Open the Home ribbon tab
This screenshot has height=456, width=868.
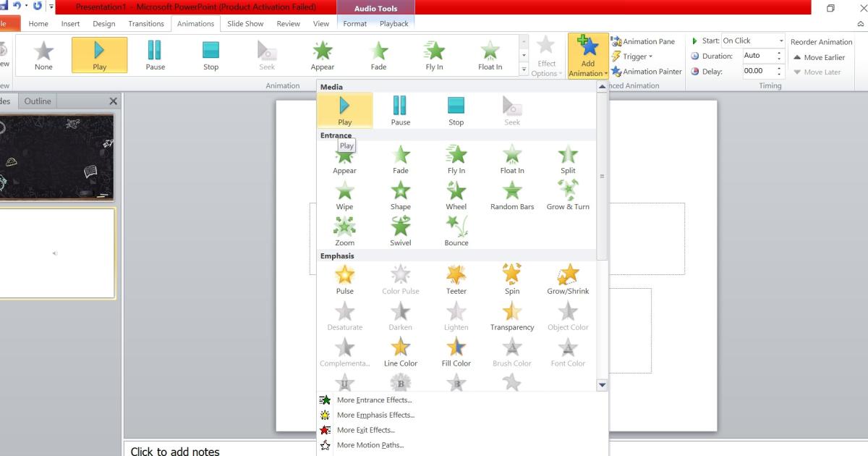[x=38, y=24]
